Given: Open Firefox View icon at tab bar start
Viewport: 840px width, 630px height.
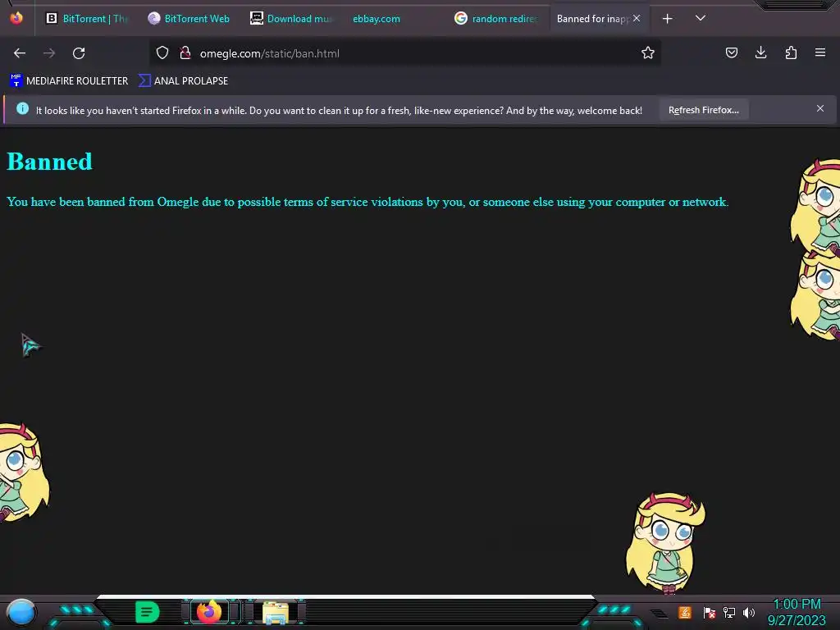Looking at the screenshot, I should pyautogui.click(x=16, y=18).
